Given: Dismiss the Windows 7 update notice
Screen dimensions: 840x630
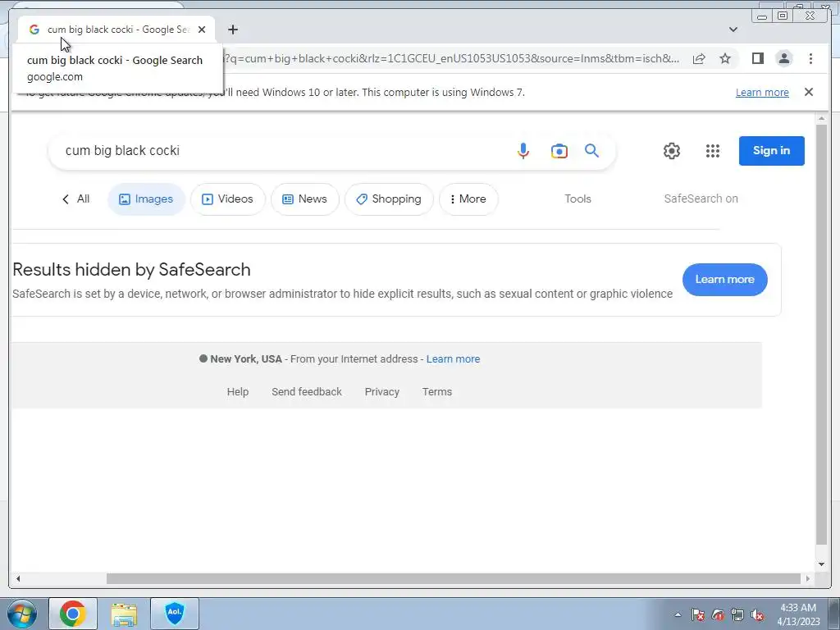Looking at the screenshot, I should [x=808, y=92].
